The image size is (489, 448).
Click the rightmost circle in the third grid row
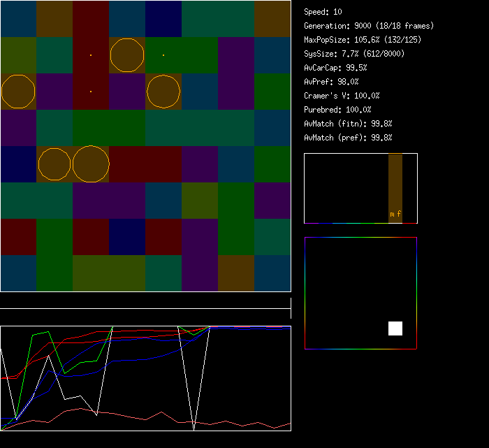click(x=163, y=92)
